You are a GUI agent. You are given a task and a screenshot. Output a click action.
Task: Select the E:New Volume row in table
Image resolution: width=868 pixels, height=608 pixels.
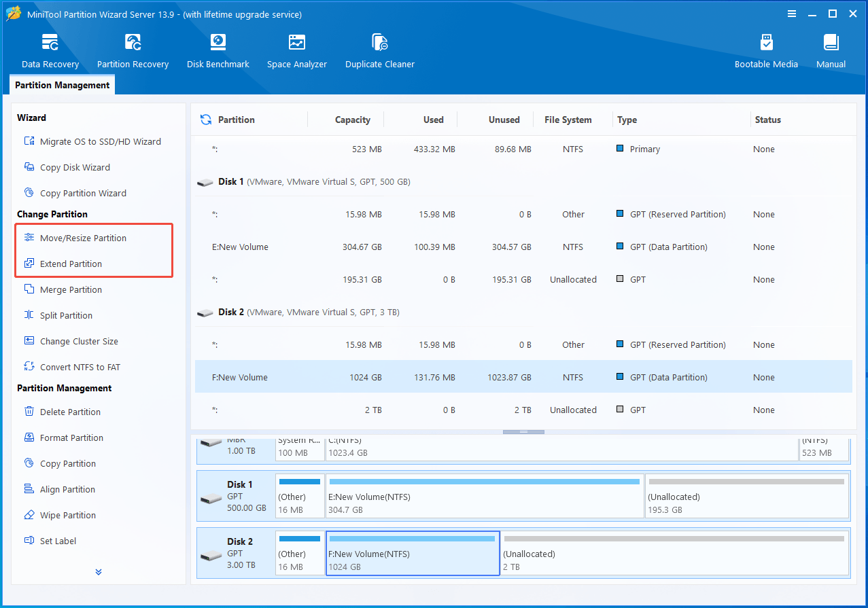point(523,247)
